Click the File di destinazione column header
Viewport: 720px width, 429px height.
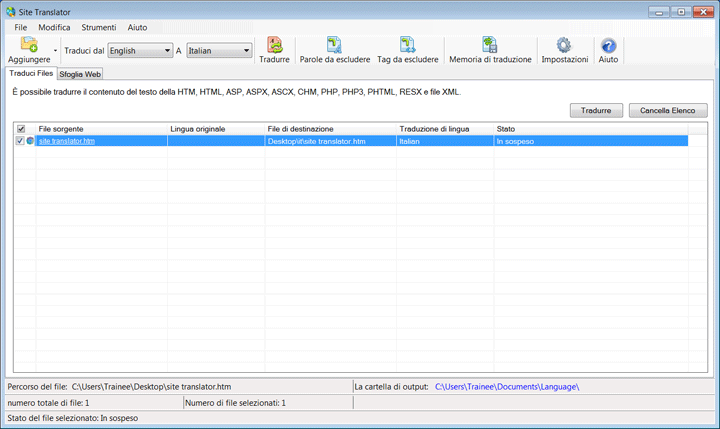pos(330,129)
